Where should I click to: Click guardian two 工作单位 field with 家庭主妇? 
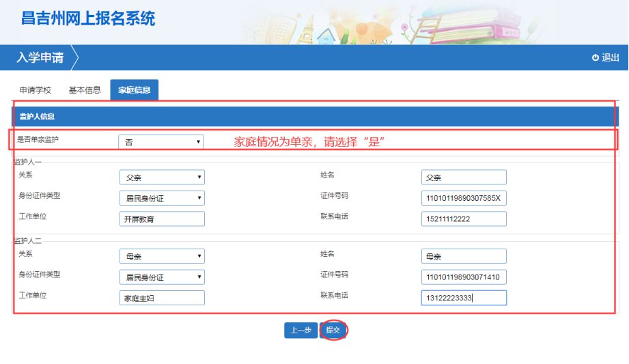(161, 298)
